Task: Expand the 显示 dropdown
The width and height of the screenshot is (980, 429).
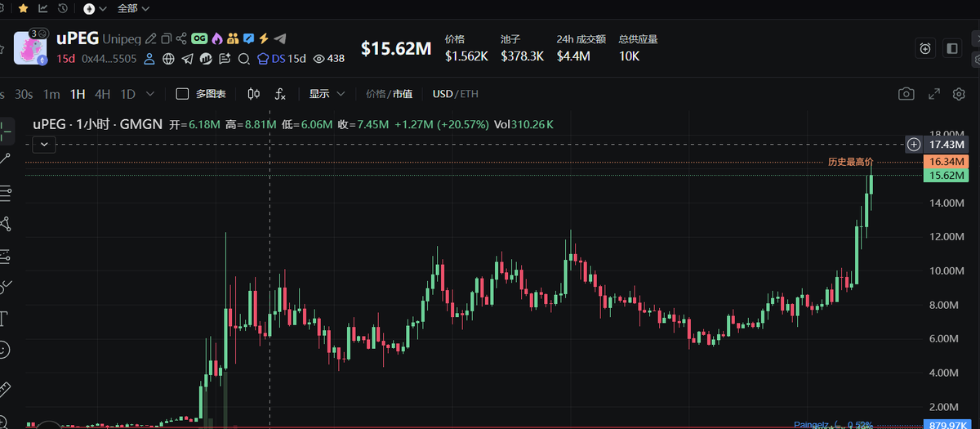Action: pos(327,94)
